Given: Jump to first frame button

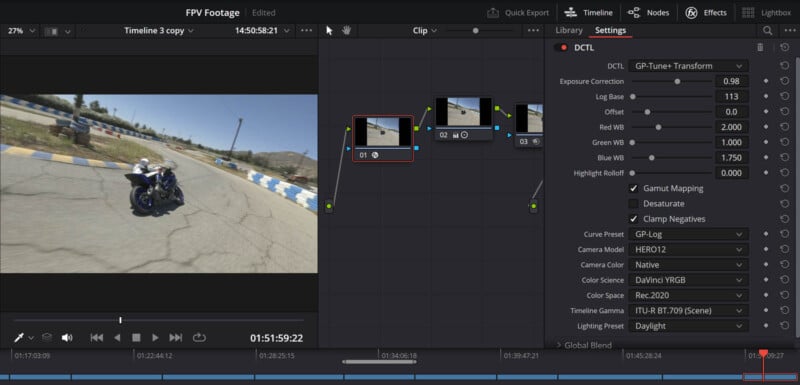Looking at the screenshot, I should point(96,338).
